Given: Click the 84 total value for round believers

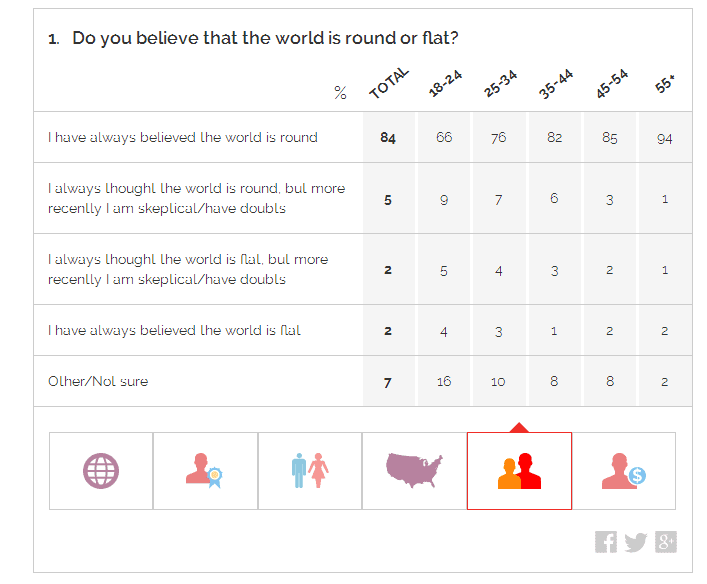Looking at the screenshot, I should point(388,138).
